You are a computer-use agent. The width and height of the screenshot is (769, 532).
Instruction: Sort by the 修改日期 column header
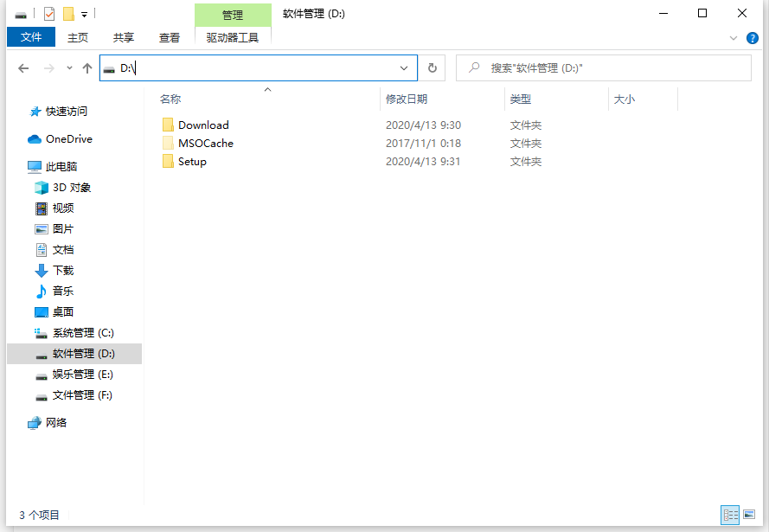(x=406, y=99)
